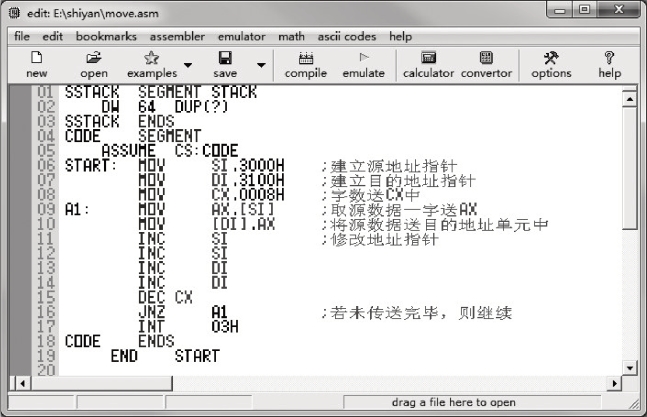Save the file with the floppy disk icon
Image resolution: width=647 pixels, height=417 pixels.
(225, 57)
